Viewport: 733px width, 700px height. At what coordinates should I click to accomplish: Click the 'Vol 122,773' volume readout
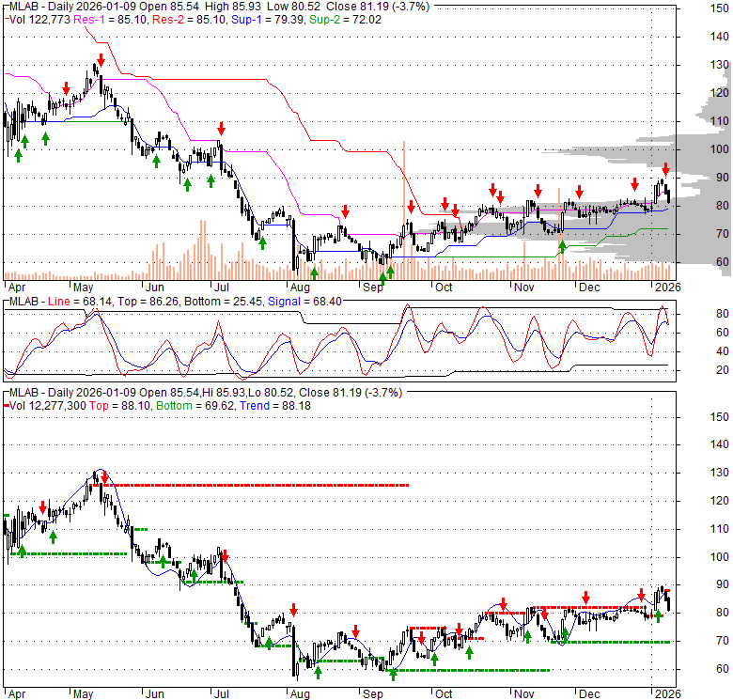(39, 20)
